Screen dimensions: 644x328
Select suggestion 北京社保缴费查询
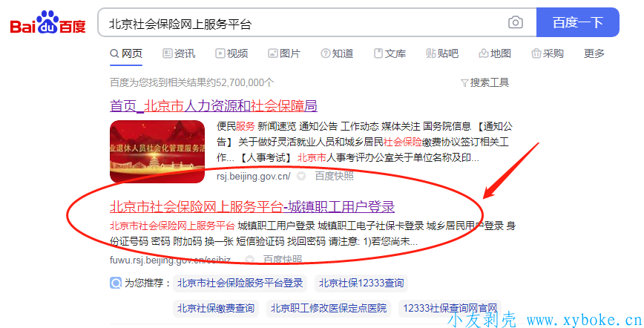[x=216, y=308]
